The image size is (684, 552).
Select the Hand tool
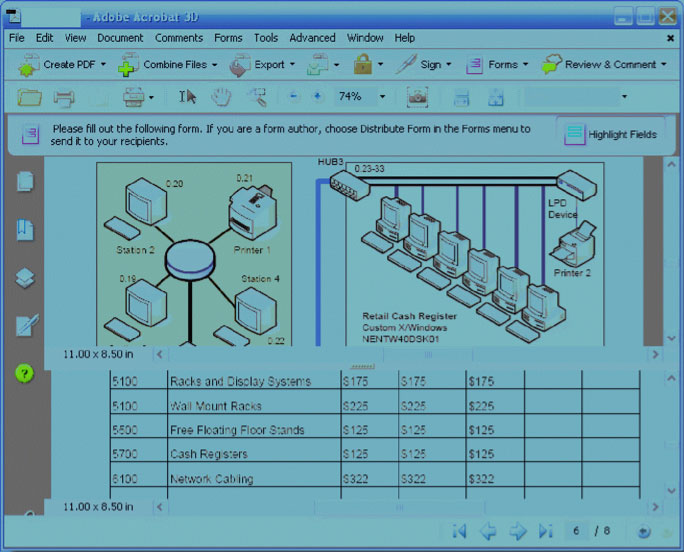tap(221, 97)
